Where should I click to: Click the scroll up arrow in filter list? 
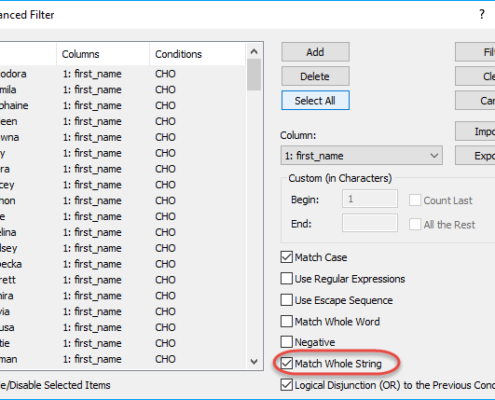[x=254, y=51]
